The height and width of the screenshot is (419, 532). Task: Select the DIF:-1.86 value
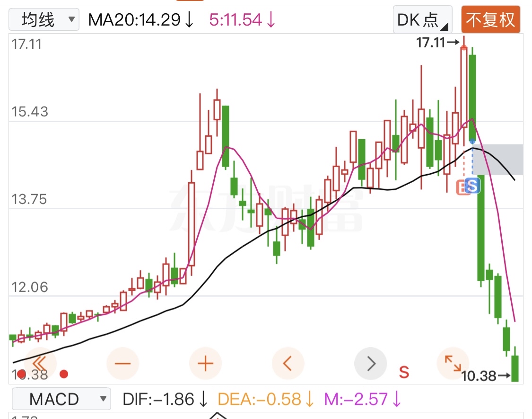click(x=165, y=399)
